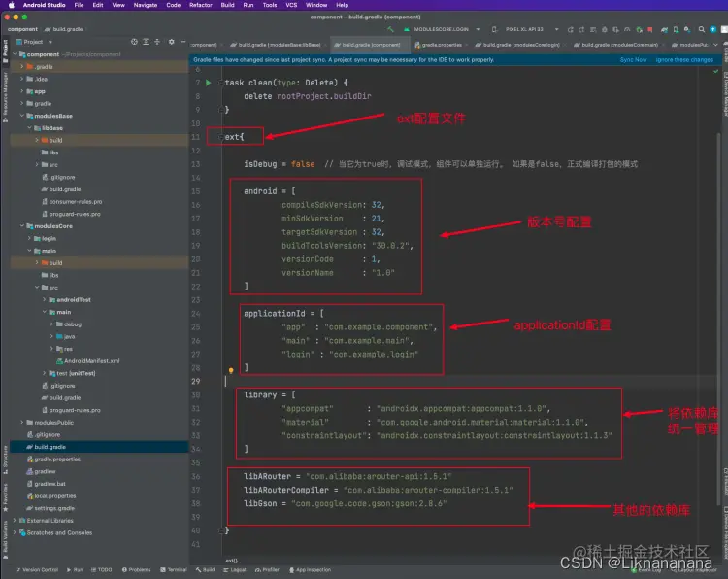Click the Profile app gauge icon
Image resolution: width=728 pixels, height=579 pixels.
coord(627,29)
